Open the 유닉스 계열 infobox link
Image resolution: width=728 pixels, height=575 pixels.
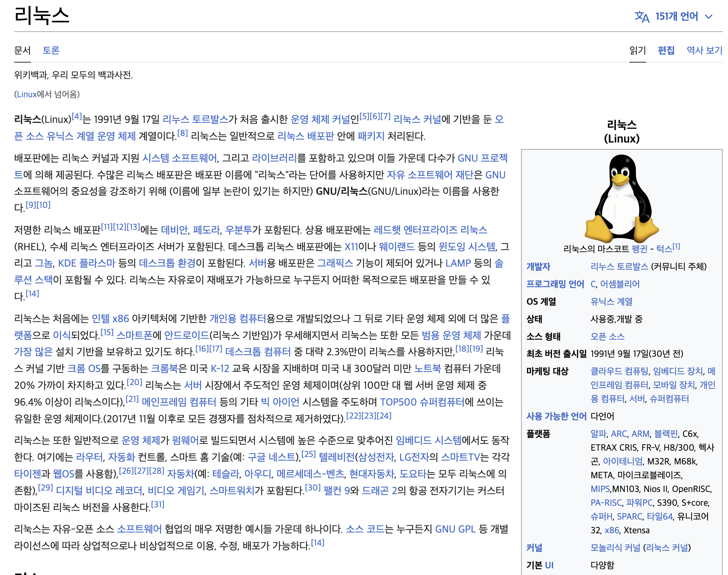[x=612, y=301]
